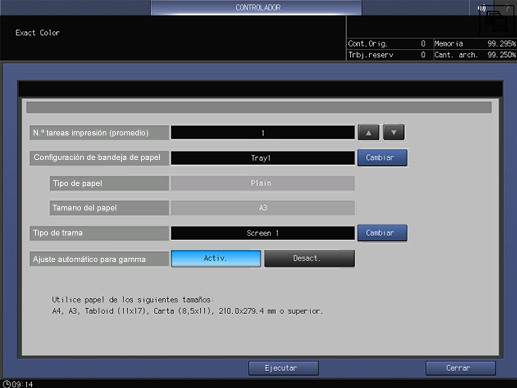Click the A3 paper size value

click(263, 208)
